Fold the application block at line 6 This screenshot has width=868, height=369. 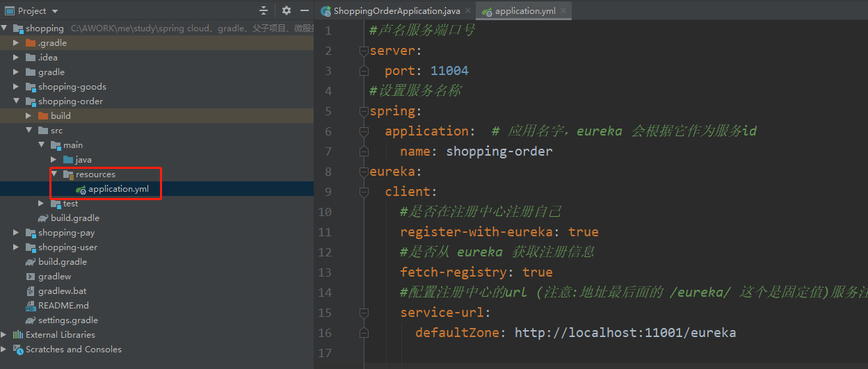pos(363,131)
